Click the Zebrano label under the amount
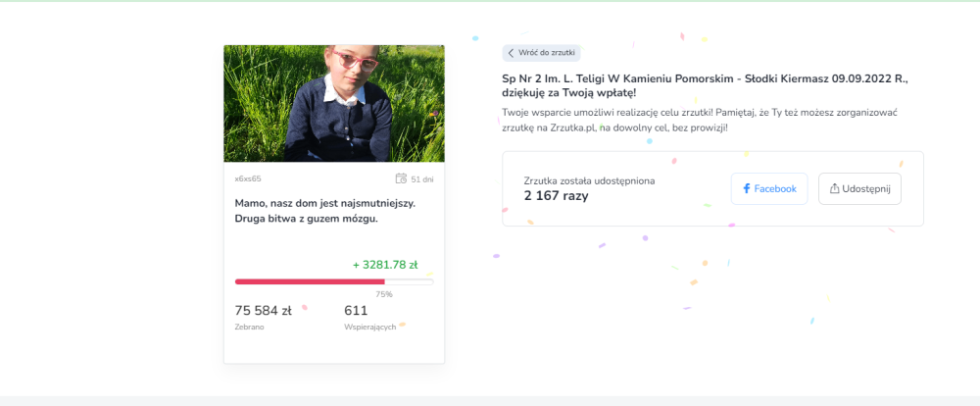The height and width of the screenshot is (406, 980). click(x=249, y=328)
